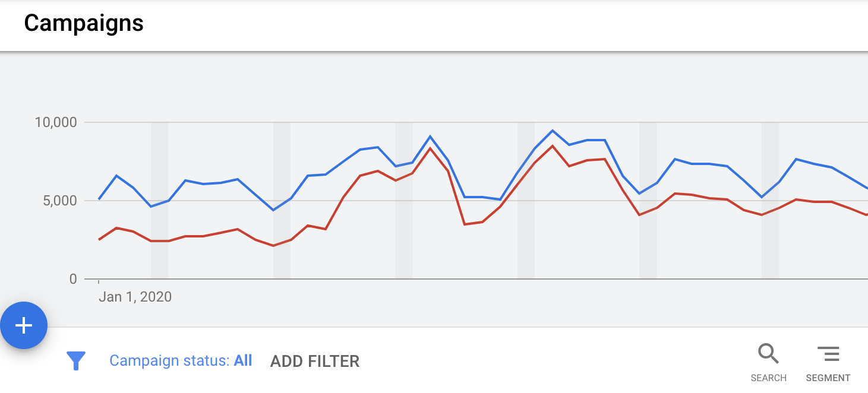
Task: Select the SEGMENT label under the lines icon
Action: coord(828,378)
